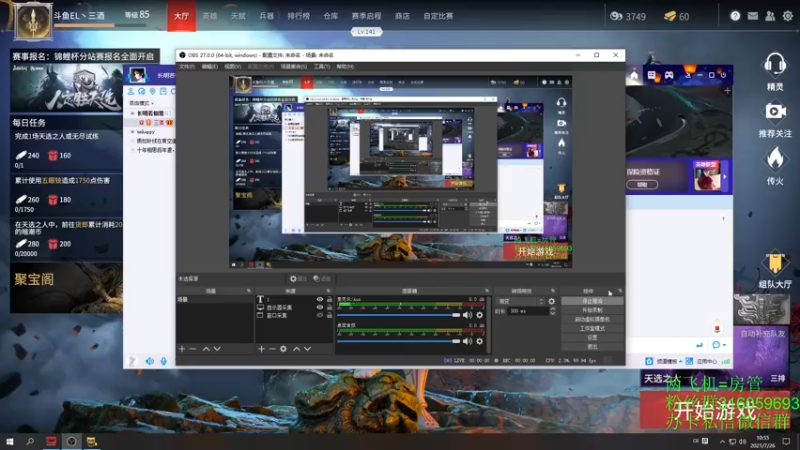Toggle microphone icon in chat client bottom bar
The image size is (800, 450).
(x=164, y=361)
